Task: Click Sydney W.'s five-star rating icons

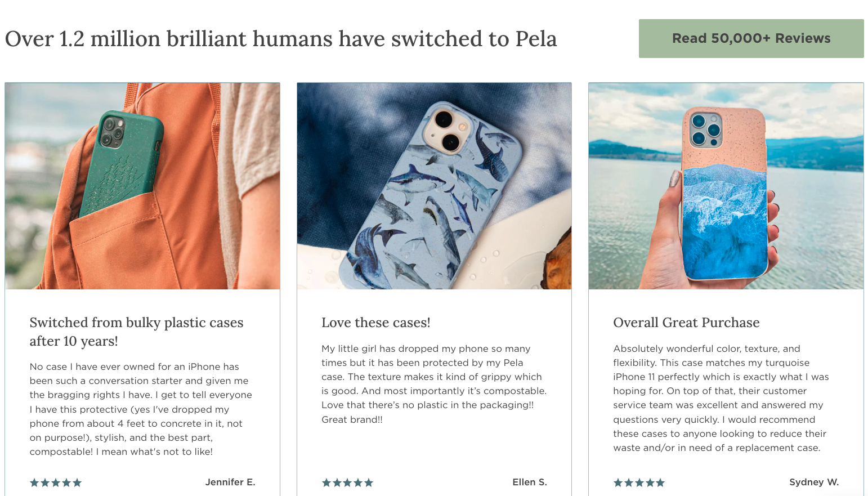Action: [639, 482]
